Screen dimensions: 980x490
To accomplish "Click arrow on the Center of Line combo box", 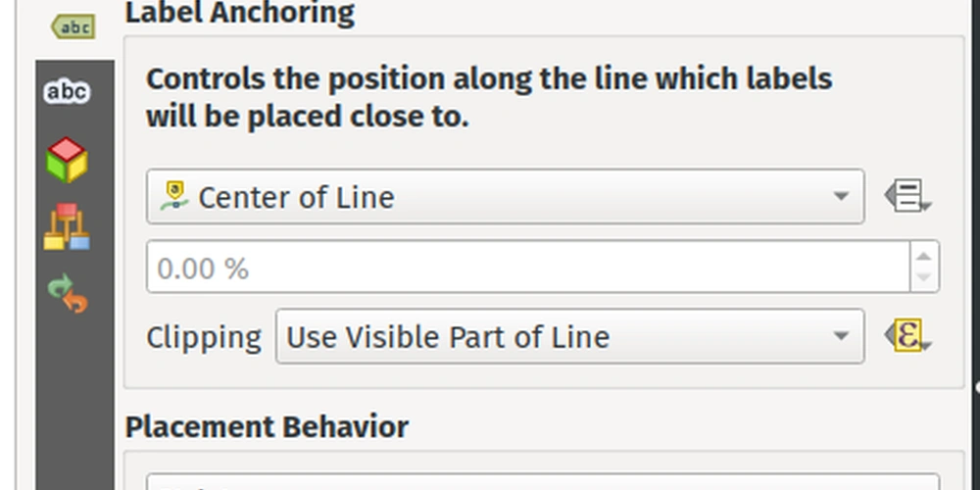I will point(841,196).
